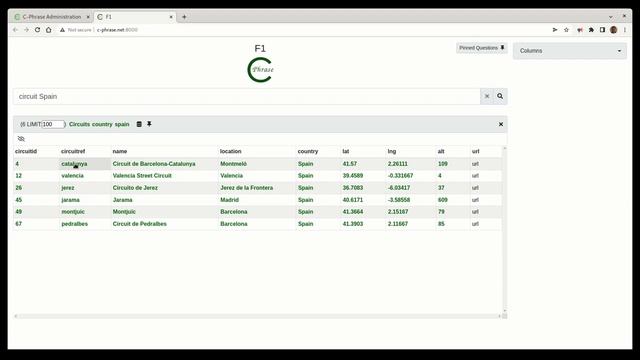Open the tab search chevron
The width and height of the screenshot is (640, 360).
tap(611, 17)
